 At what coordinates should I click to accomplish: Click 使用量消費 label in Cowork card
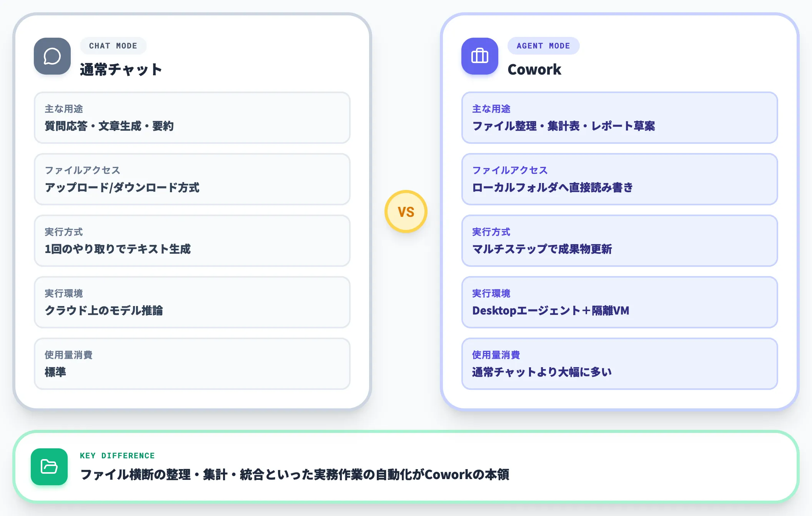pos(496,355)
